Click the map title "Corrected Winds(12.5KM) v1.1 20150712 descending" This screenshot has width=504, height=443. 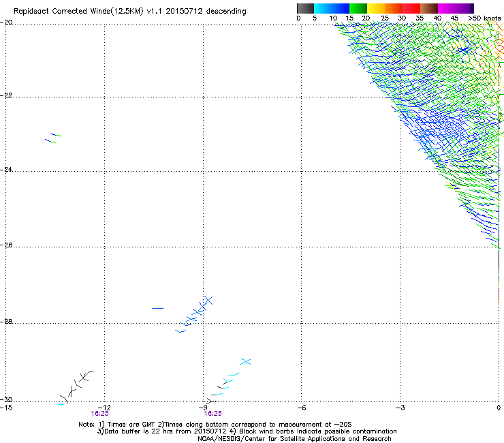[x=149, y=12]
